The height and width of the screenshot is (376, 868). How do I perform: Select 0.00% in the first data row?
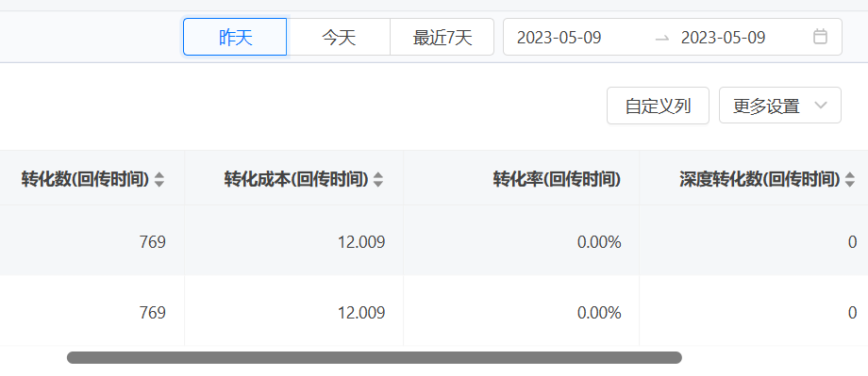click(599, 241)
